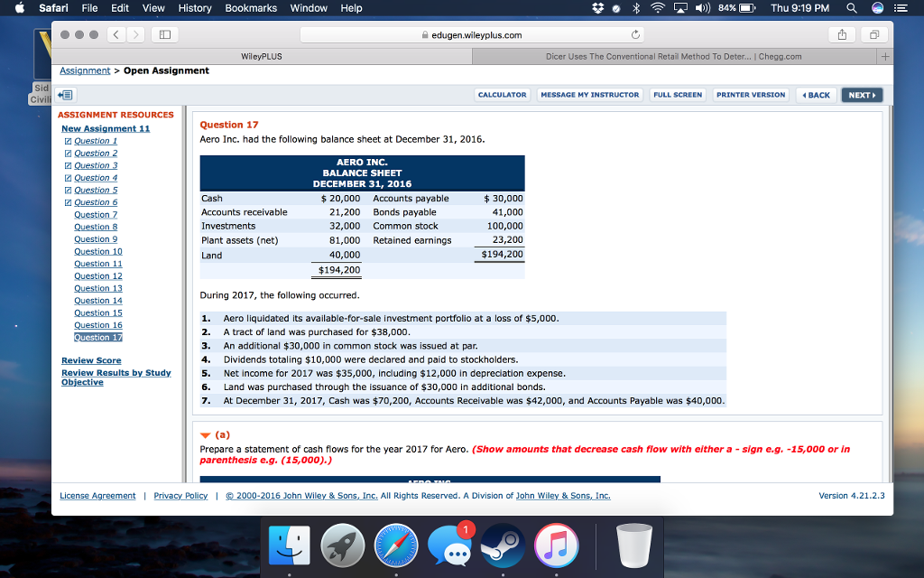
Task: Click the CALCULATOR button
Action: pyautogui.click(x=502, y=95)
